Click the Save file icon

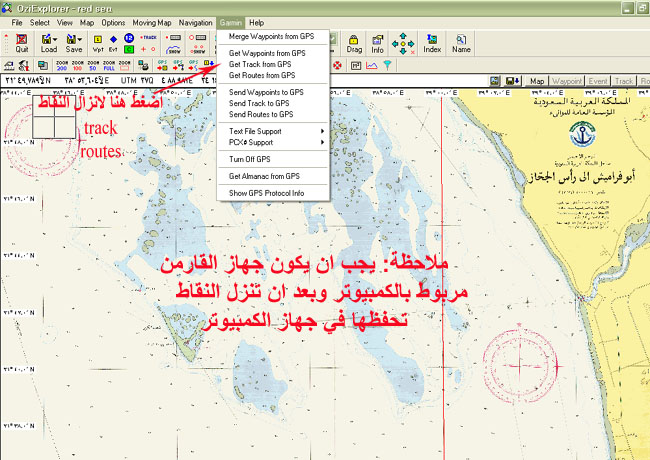click(71, 39)
